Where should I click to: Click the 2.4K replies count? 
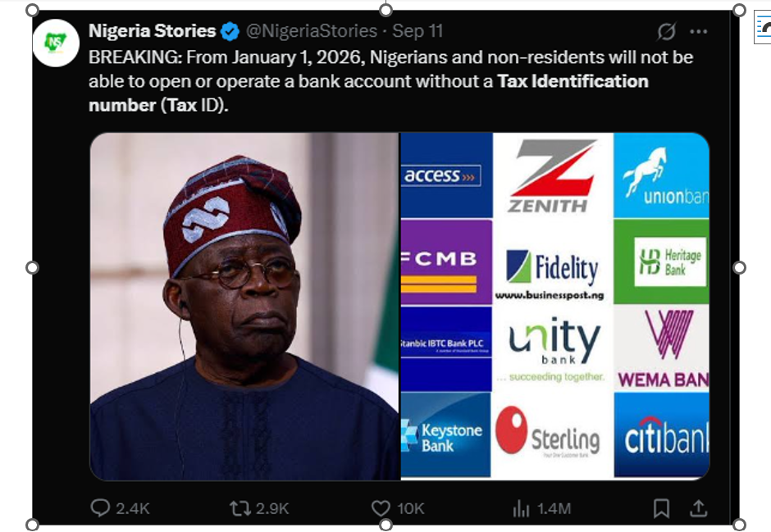[133, 508]
